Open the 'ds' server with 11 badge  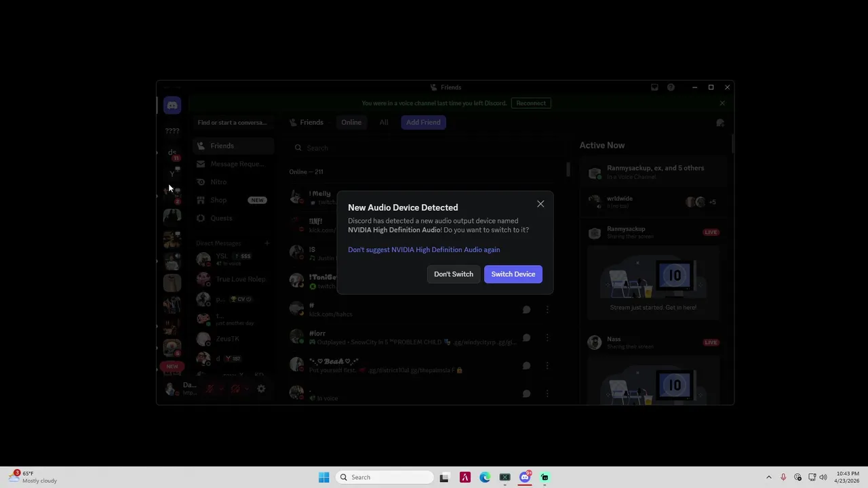point(172,153)
